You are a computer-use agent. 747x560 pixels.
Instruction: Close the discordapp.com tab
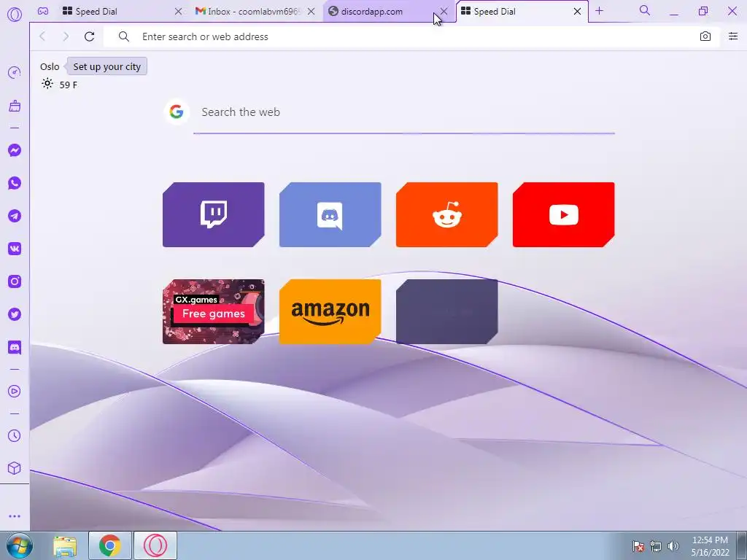[444, 11]
